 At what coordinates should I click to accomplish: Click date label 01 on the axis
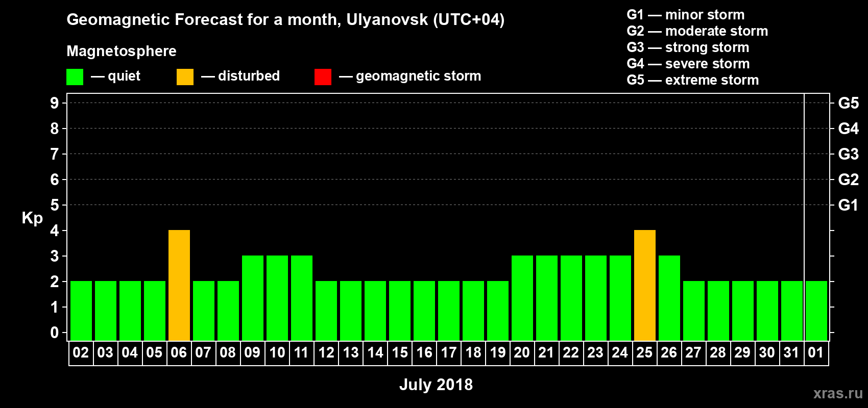point(816,352)
